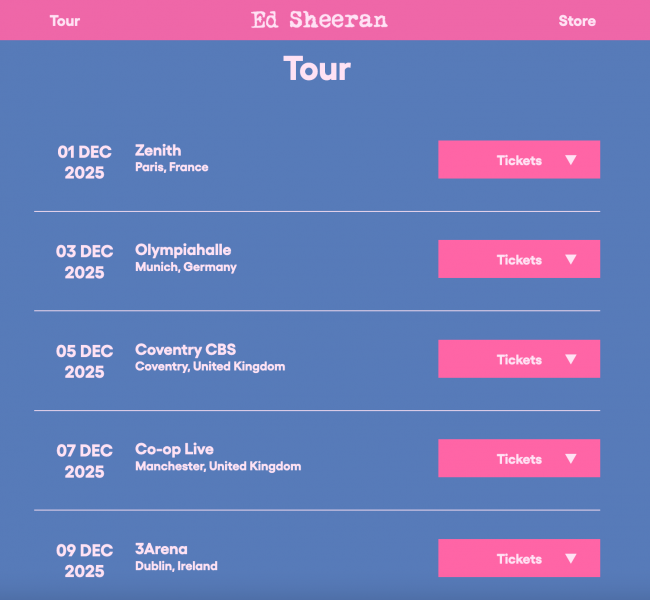Click the 01 DEC 2025 date
The height and width of the screenshot is (600, 650).
click(84, 162)
